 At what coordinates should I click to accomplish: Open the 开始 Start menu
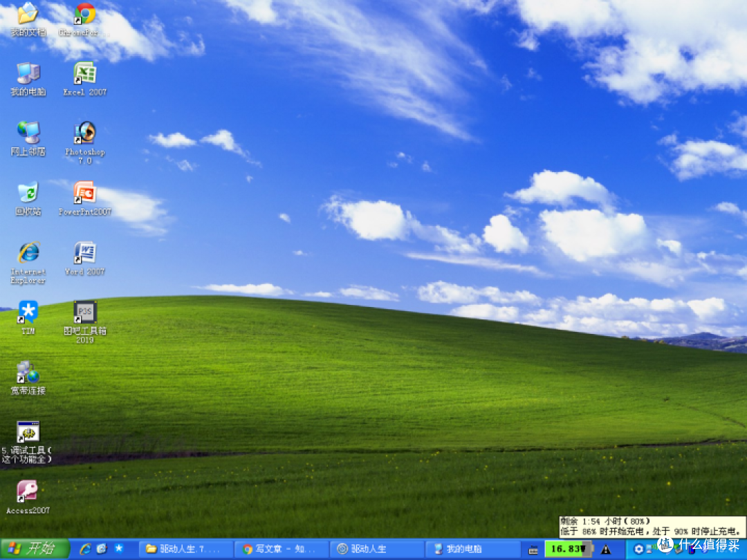click(35, 549)
